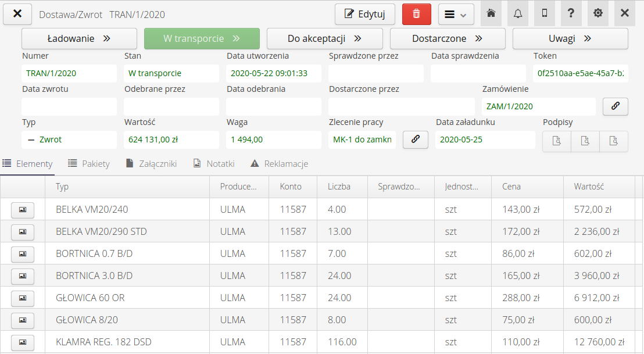Close the TRAN/1/2020 document with the X

tap(17, 14)
